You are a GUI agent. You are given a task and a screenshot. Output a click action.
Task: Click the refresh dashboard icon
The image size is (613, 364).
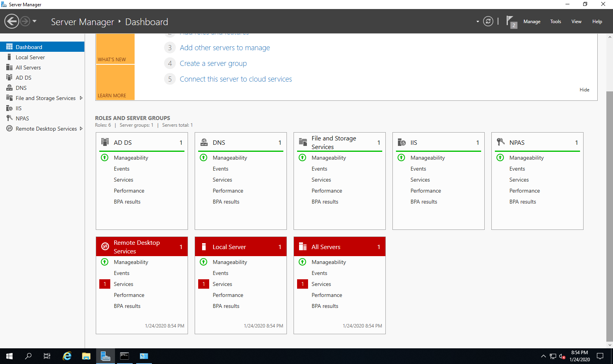[x=488, y=21]
